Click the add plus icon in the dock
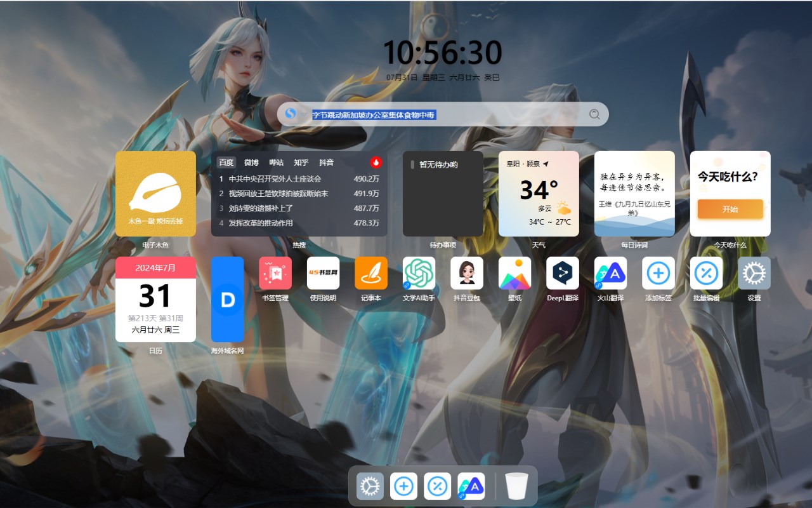Screen dimensions: 812x508 tap(403, 486)
